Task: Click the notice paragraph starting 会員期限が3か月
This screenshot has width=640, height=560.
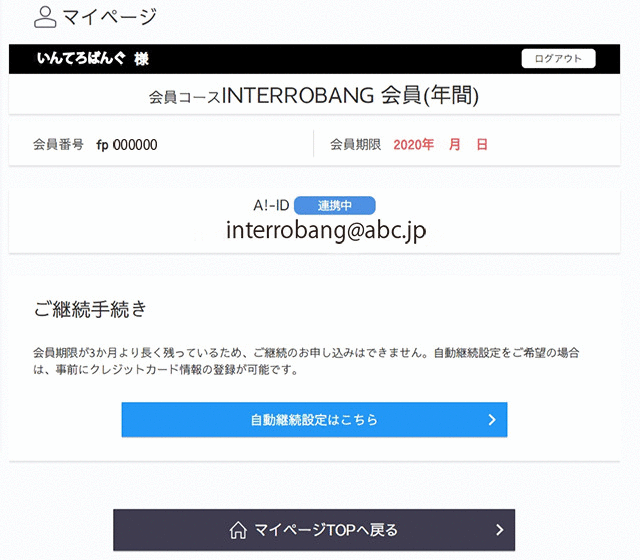Action: (x=306, y=361)
